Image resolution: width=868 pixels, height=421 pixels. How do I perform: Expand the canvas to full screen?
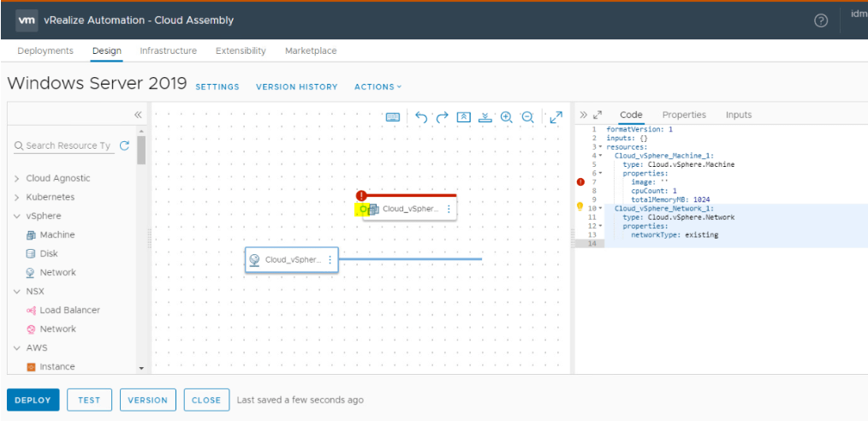pos(556,117)
